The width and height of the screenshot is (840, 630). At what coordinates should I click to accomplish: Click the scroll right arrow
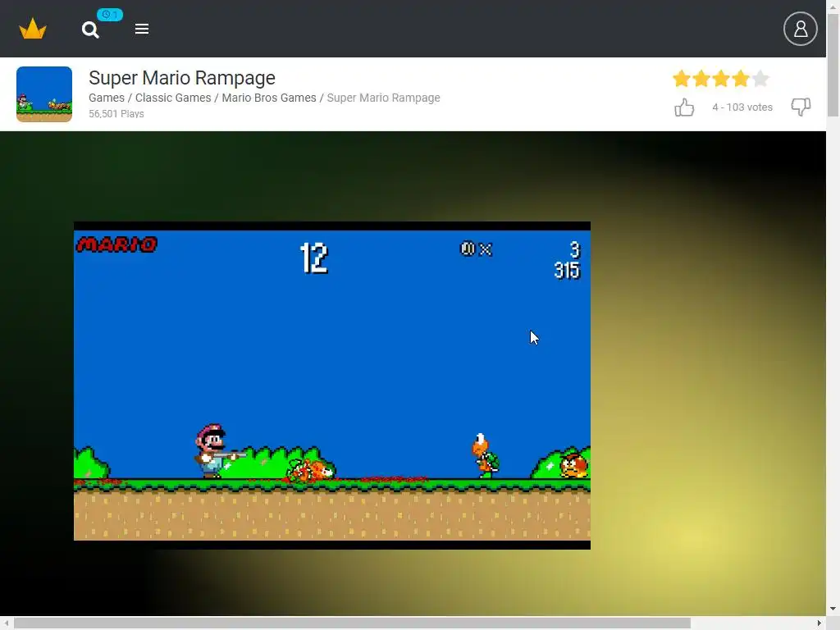coord(819,623)
